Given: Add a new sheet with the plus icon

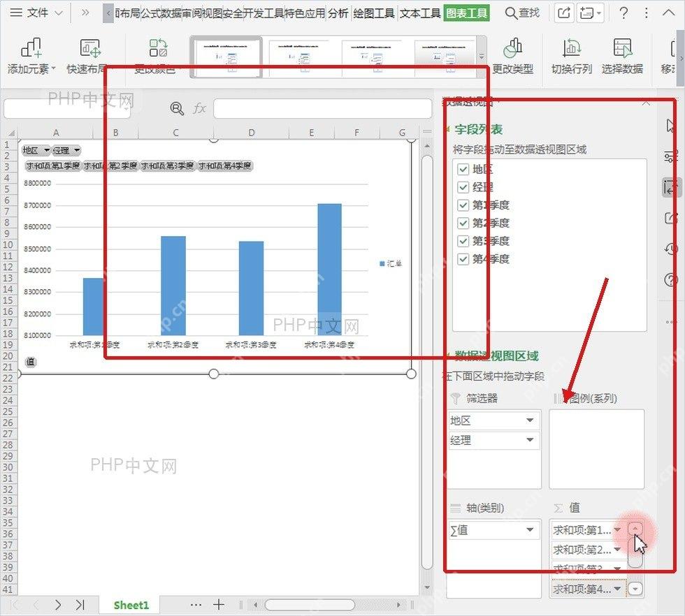Looking at the screenshot, I should click(218, 605).
